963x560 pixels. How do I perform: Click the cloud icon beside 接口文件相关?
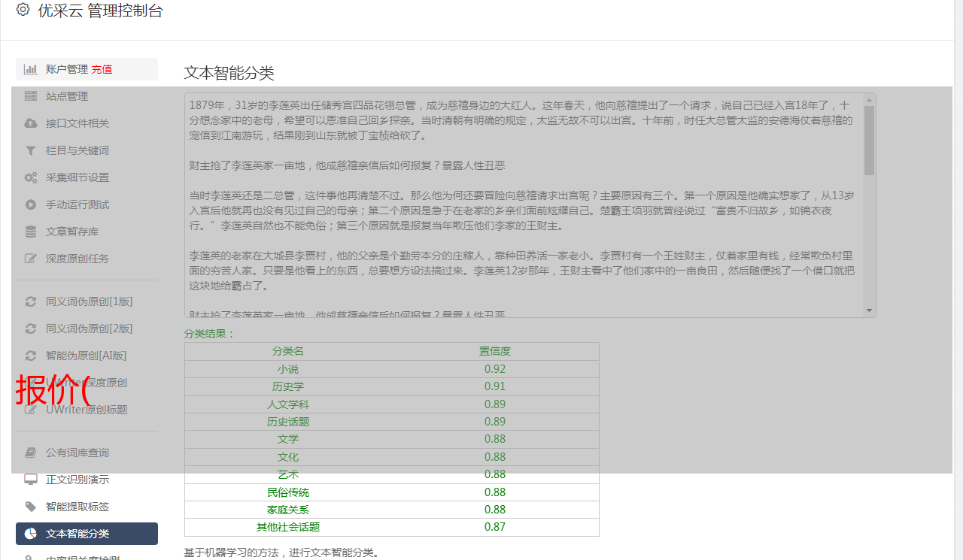[30, 123]
